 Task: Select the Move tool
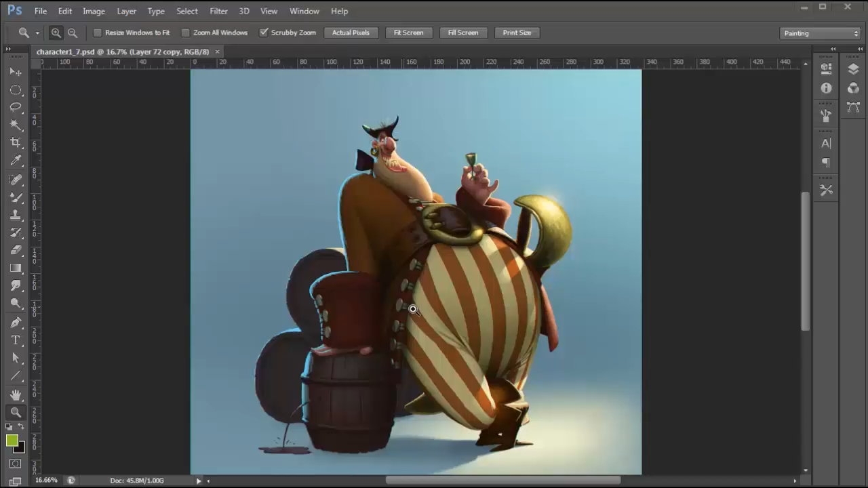[16, 72]
